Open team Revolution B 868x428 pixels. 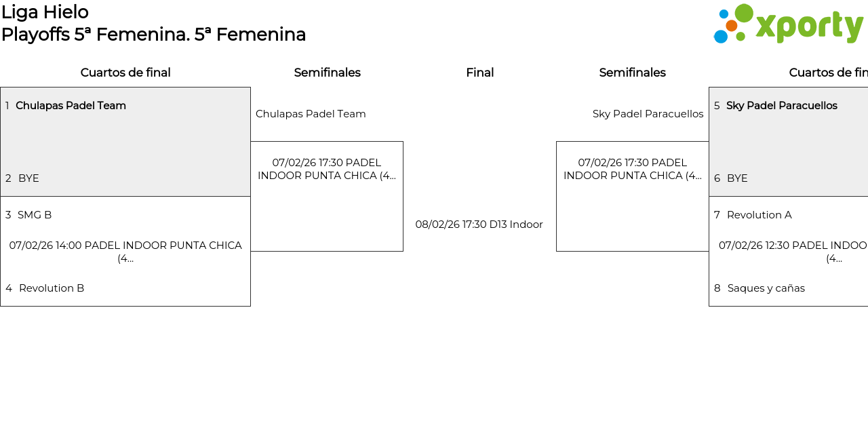[52, 288]
